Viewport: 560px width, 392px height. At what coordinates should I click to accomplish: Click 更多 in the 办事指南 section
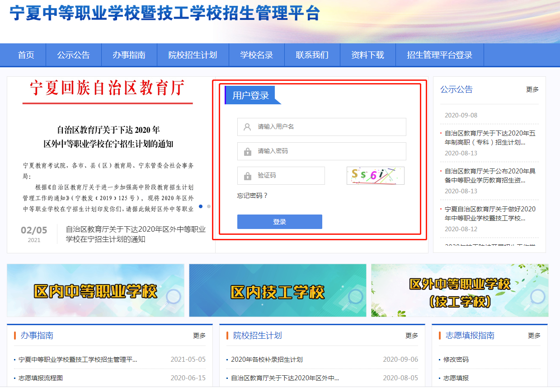tap(199, 336)
